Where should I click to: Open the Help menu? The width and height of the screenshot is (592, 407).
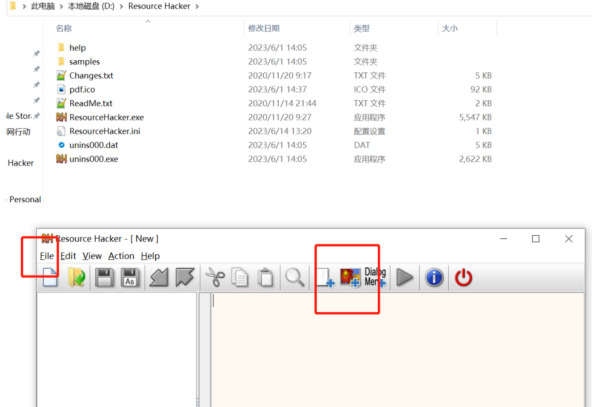pos(150,256)
